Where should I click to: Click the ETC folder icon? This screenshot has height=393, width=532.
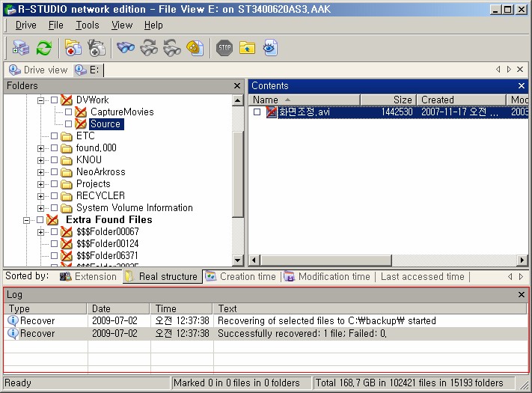point(67,136)
